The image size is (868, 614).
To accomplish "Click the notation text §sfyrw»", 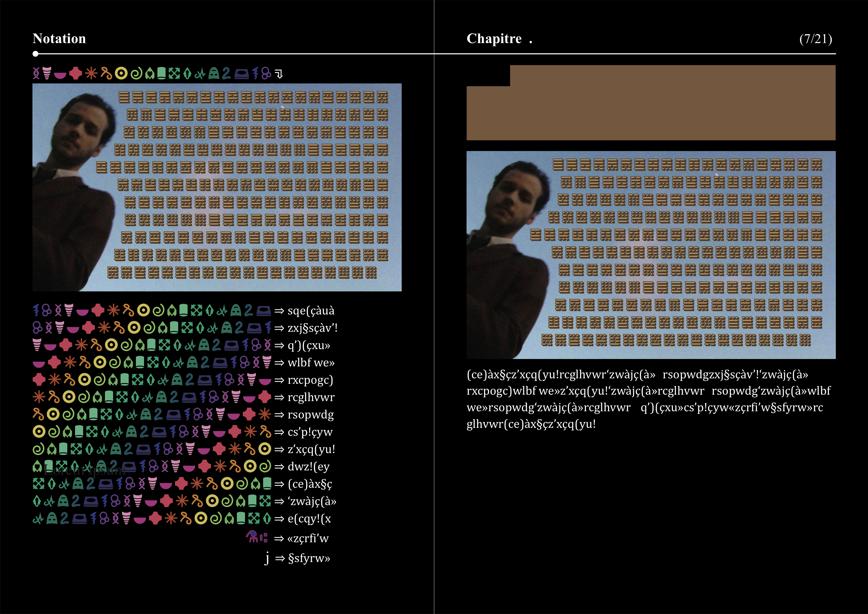I will tap(309, 559).
